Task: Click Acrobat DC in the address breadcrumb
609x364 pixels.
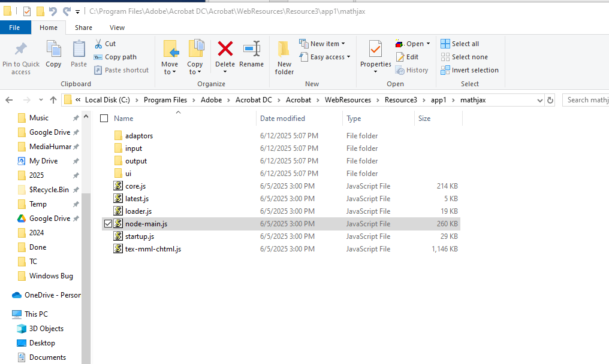Action: click(x=254, y=100)
